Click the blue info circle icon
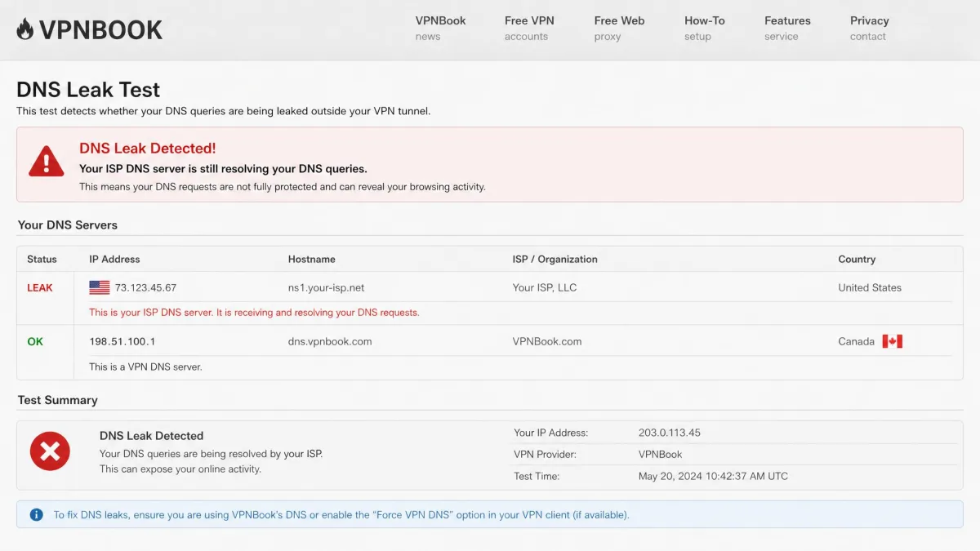 (36, 515)
